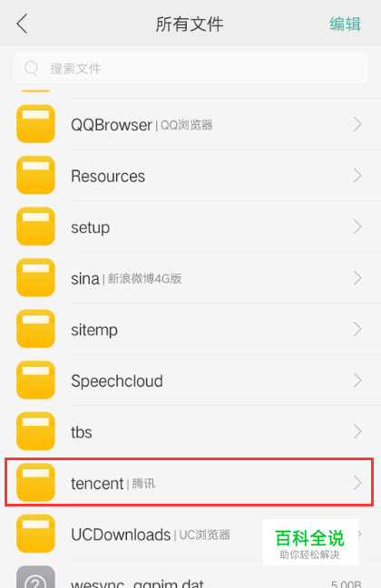Tap the tbs folder icon
This screenshot has height=588, width=381.
[x=35, y=431]
